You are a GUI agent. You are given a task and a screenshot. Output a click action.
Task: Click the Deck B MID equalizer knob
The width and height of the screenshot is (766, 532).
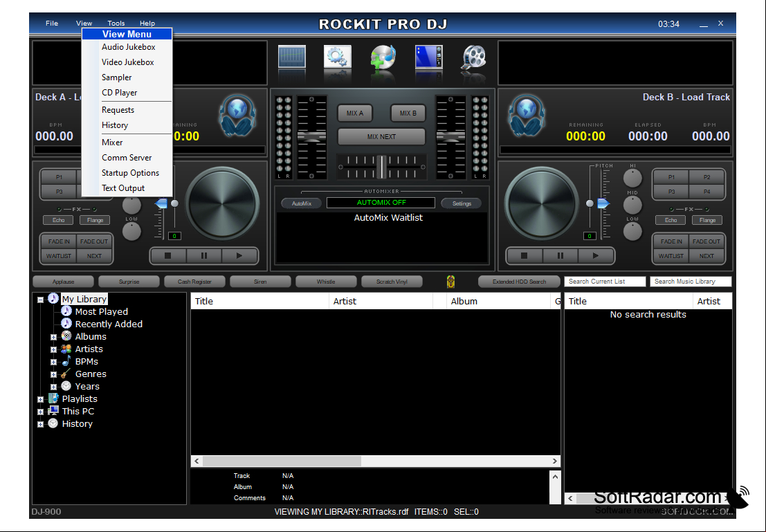coord(632,205)
